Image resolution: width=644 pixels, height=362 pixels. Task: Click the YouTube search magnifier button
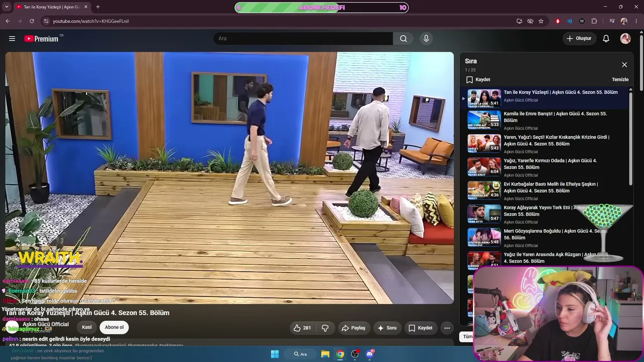[404, 39]
